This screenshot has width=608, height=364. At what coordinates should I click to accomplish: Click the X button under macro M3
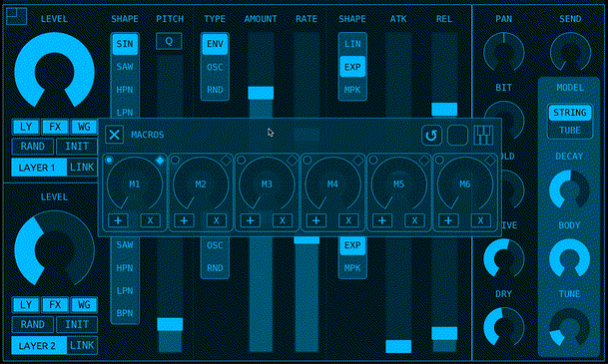pyautogui.click(x=283, y=220)
